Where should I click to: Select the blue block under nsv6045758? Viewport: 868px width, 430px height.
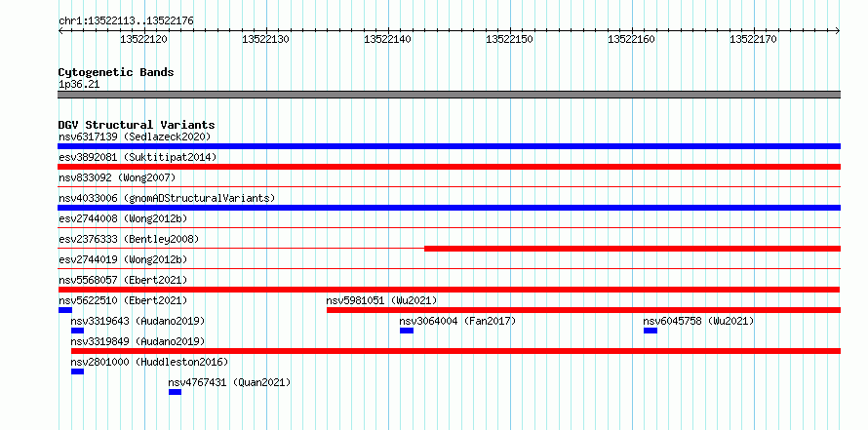(651, 331)
